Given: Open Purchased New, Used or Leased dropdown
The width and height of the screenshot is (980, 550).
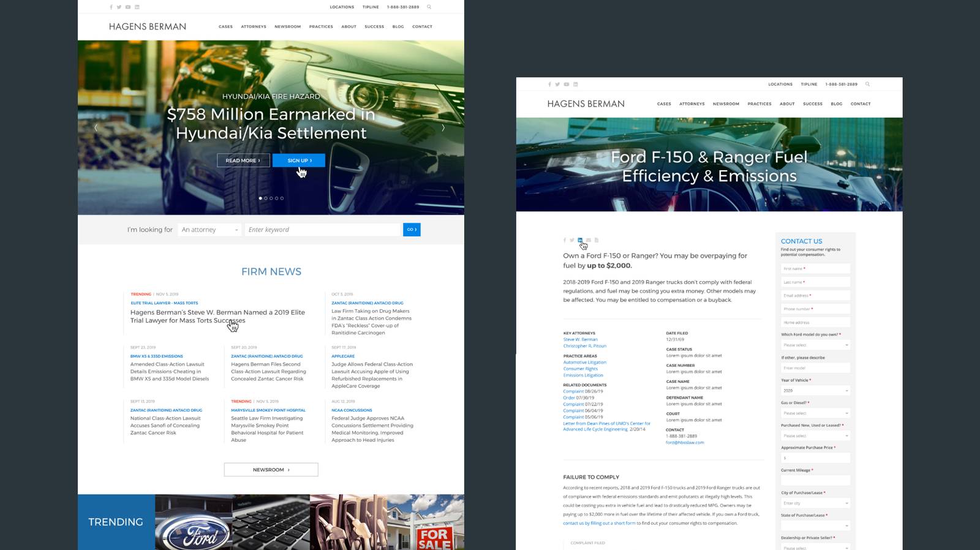Looking at the screenshot, I should [x=815, y=435].
